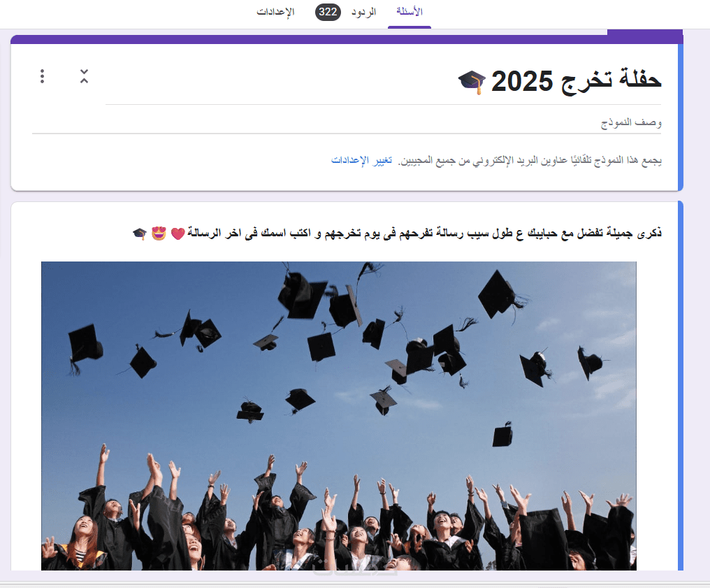This screenshot has height=588, width=710.
Task: Select the question text about leaving a message
Action: (424, 233)
